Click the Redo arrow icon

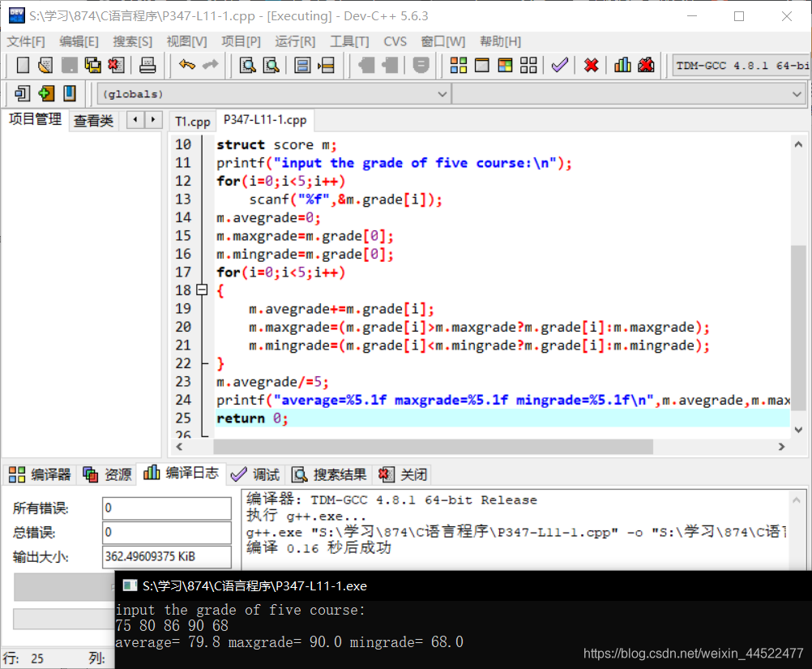[210, 65]
